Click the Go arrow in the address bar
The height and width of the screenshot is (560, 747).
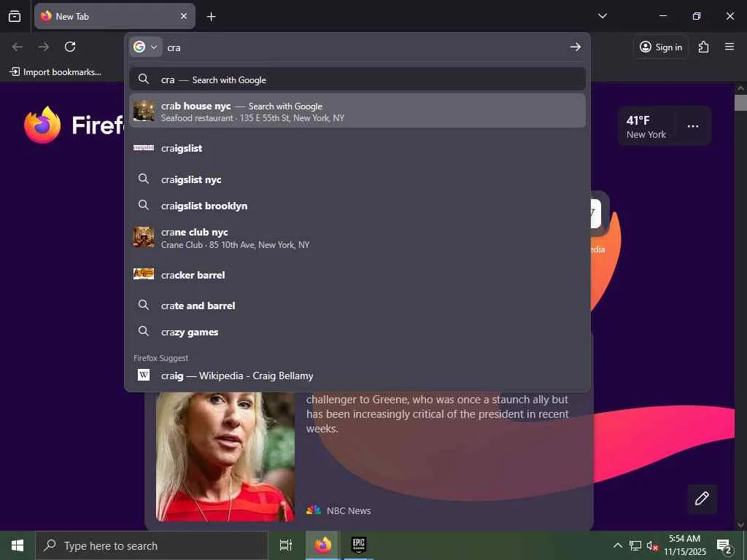click(575, 47)
